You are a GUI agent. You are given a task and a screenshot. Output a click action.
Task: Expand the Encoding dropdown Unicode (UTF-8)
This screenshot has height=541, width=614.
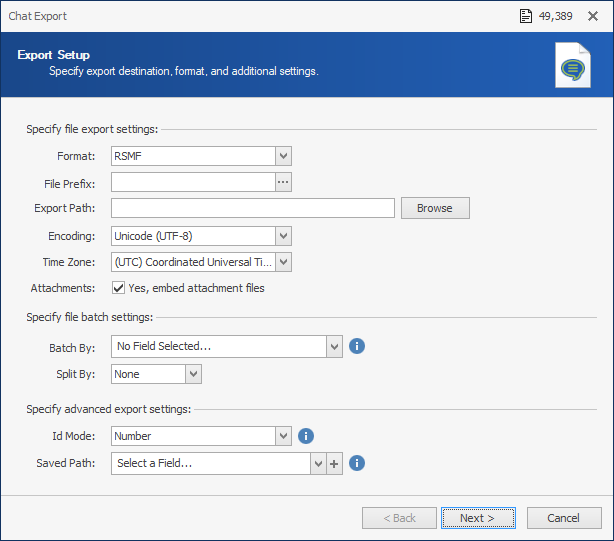pos(283,236)
